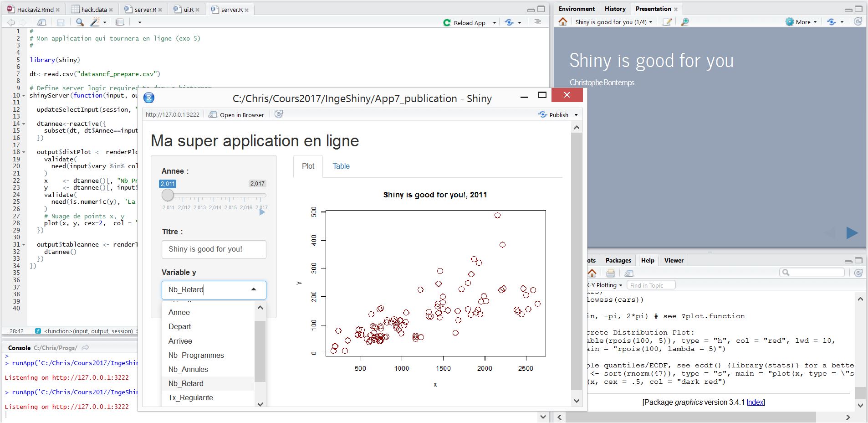This screenshot has height=423, width=868.
Task: Collapse code fold at line 14
Action: tap(24, 124)
